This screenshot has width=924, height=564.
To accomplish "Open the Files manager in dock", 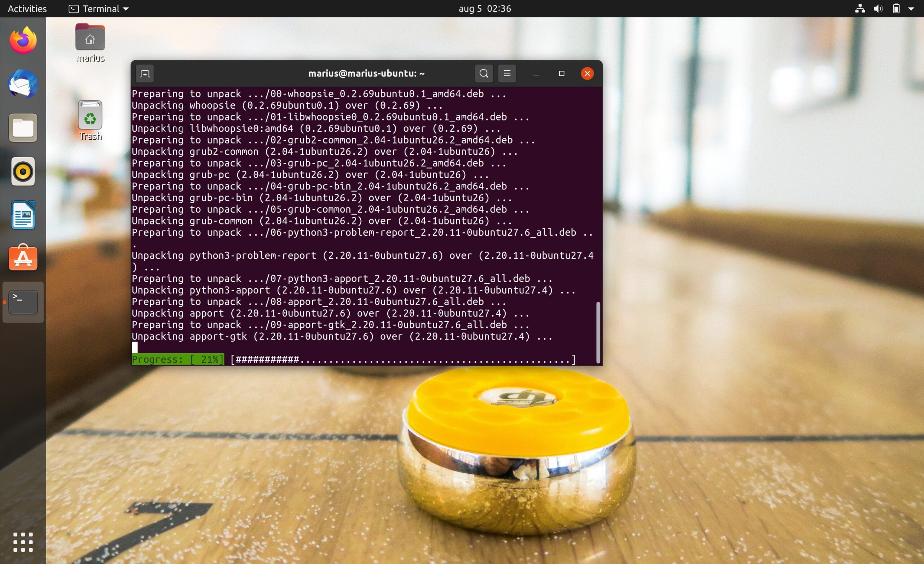I will point(23,128).
